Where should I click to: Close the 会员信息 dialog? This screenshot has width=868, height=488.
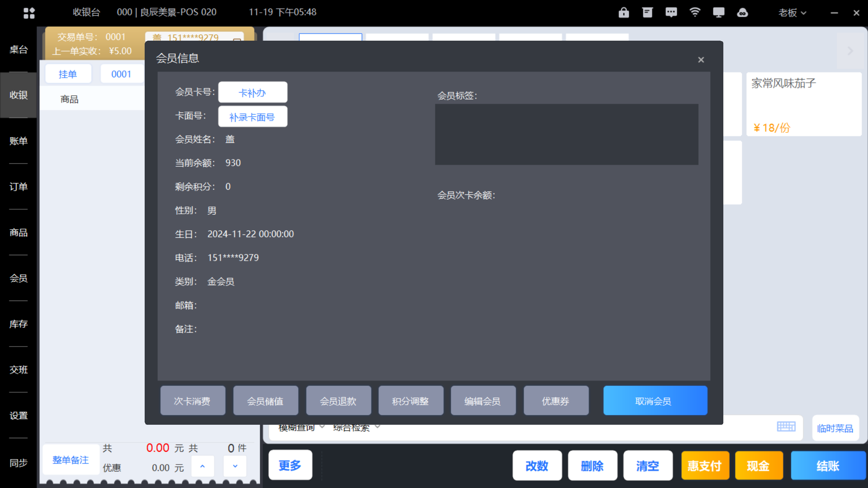coord(701,60)
